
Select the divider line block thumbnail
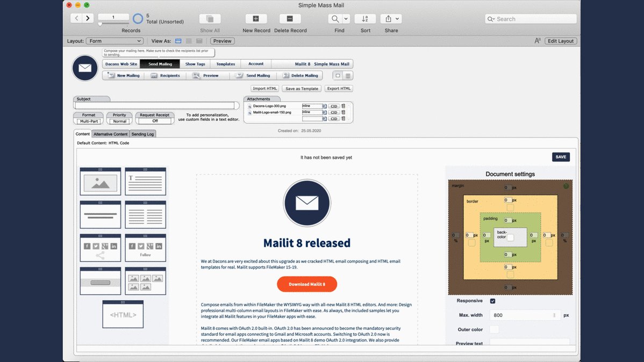100,215
